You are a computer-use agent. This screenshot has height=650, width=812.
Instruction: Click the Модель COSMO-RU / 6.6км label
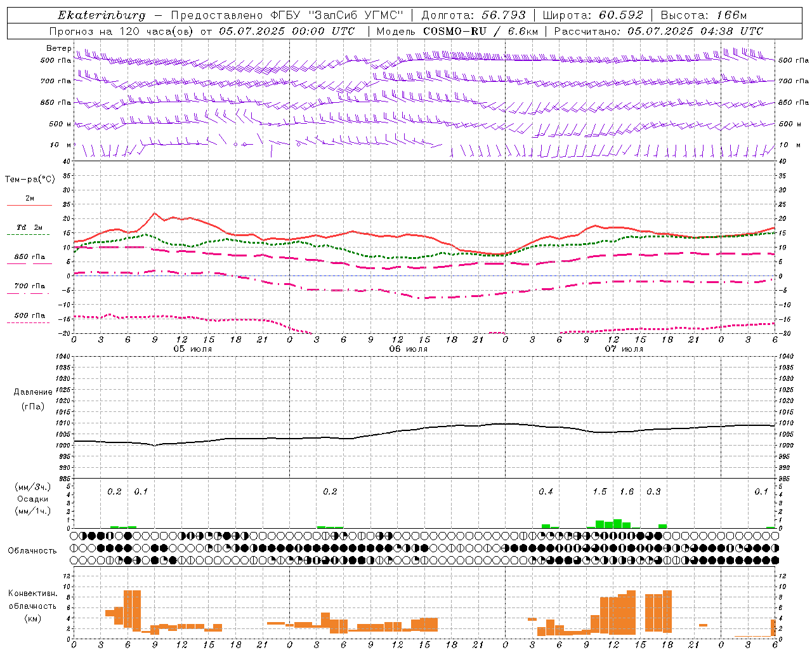(x=457, y=31)
